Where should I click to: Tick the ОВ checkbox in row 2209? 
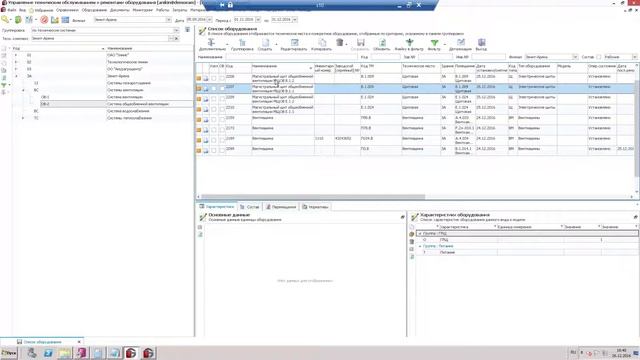click(x=222, y=99)
